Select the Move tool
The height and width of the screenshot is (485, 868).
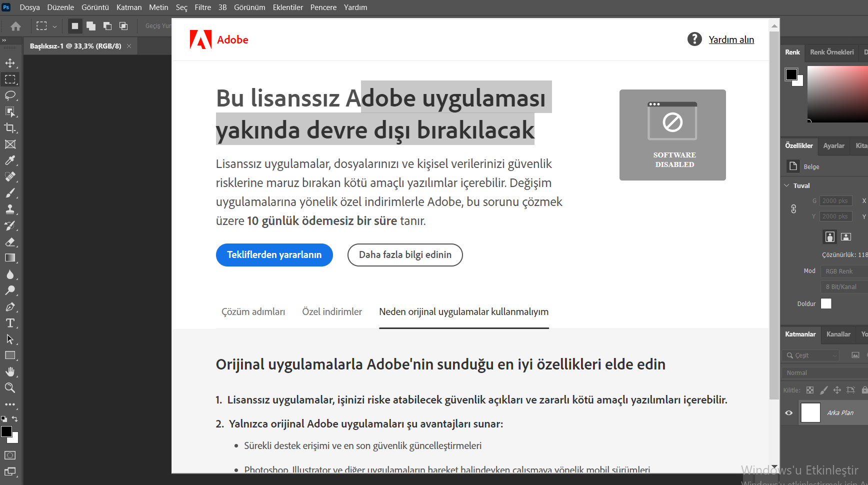(x=10, y=63)
